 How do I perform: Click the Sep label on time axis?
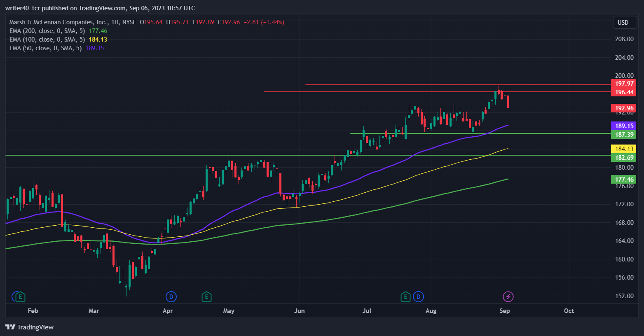tap(505, 311)
